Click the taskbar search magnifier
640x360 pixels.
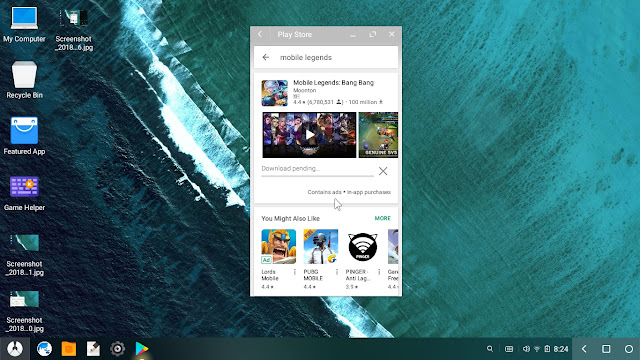(490, 349)
